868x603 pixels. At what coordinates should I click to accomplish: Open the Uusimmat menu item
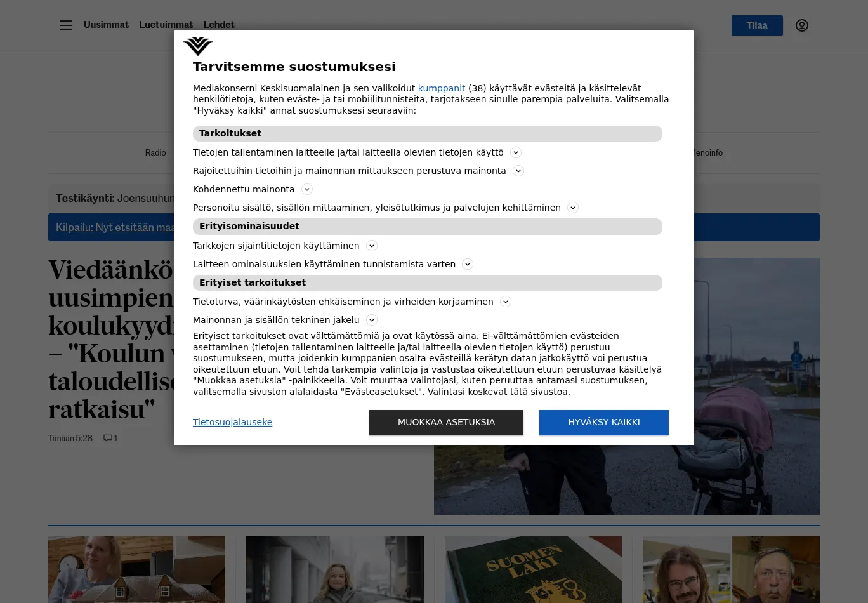pyautogui.click(x=106, y=25)
